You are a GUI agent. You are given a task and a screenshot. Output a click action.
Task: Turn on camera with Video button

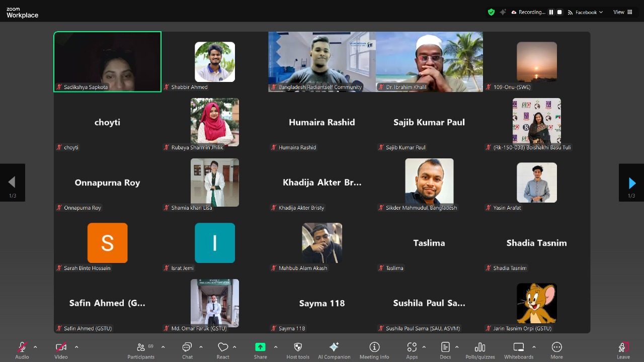coord(61,347)
